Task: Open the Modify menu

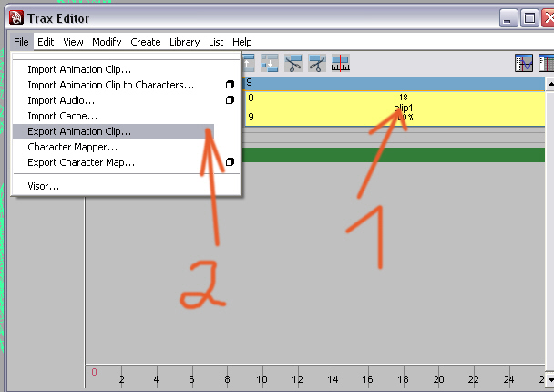Action: pos(107,42)
